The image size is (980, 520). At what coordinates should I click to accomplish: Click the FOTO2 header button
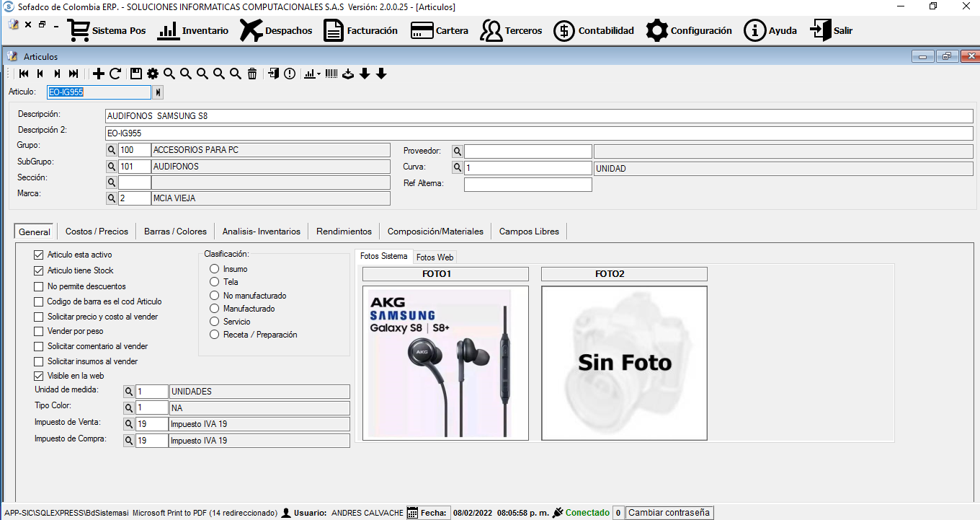point(624,274)
